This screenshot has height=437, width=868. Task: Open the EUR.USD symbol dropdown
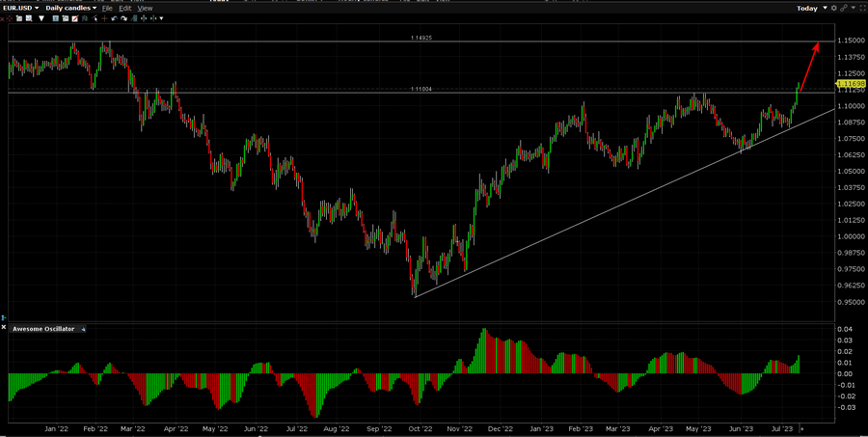click(23, 8)
